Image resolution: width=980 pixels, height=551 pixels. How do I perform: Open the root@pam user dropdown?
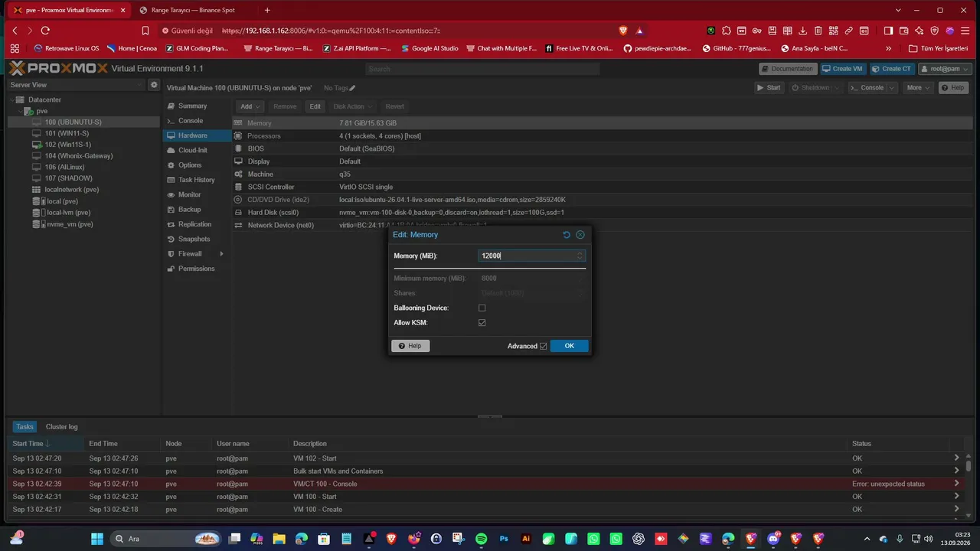pyautogui.click(x=943, y=69)
